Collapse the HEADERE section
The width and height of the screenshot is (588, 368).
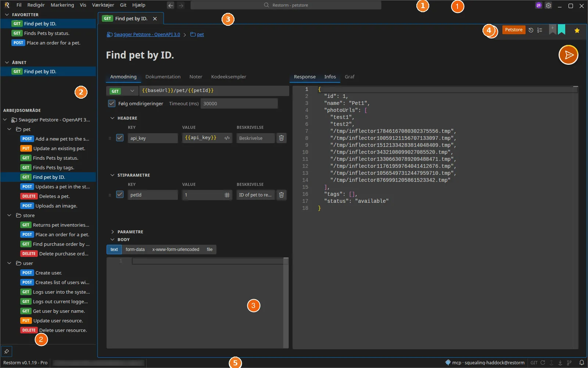click(x=112, y=118)
